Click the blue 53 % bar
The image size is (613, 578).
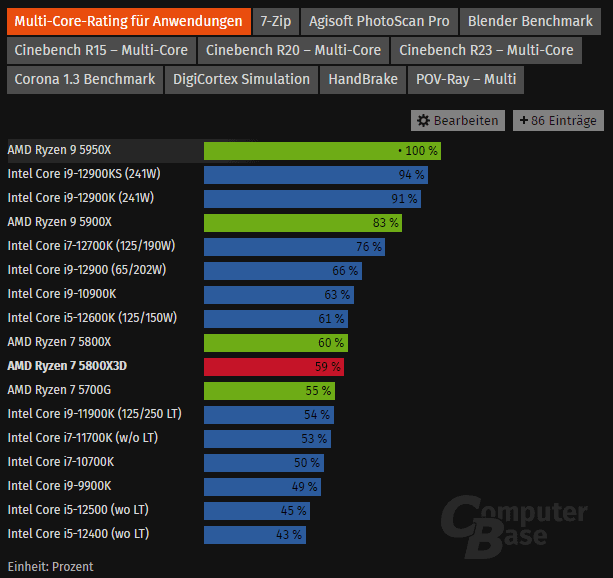[267, 439]
